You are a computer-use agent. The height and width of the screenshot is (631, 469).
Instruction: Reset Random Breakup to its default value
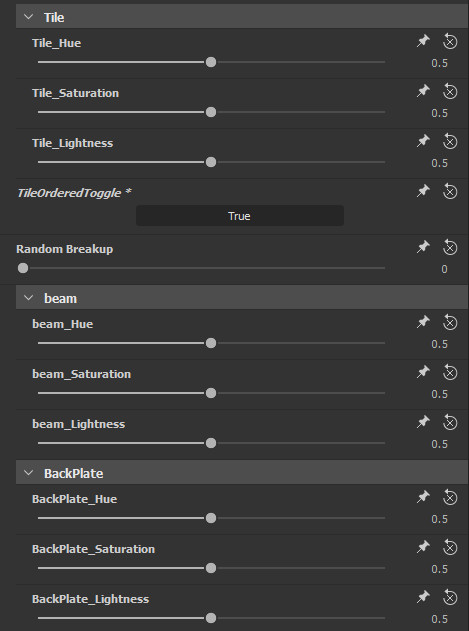(x=450, y=247)
